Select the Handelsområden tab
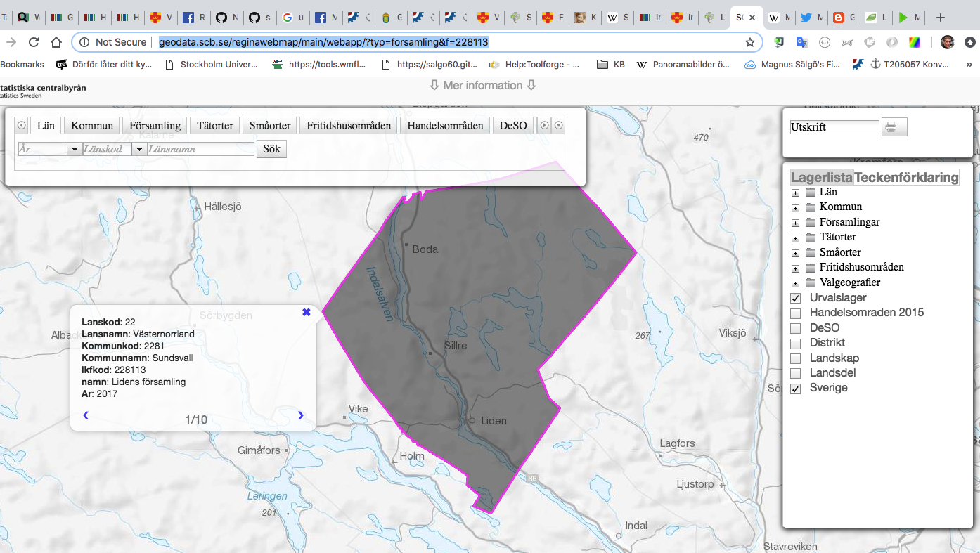 click(x=446, y=126)
